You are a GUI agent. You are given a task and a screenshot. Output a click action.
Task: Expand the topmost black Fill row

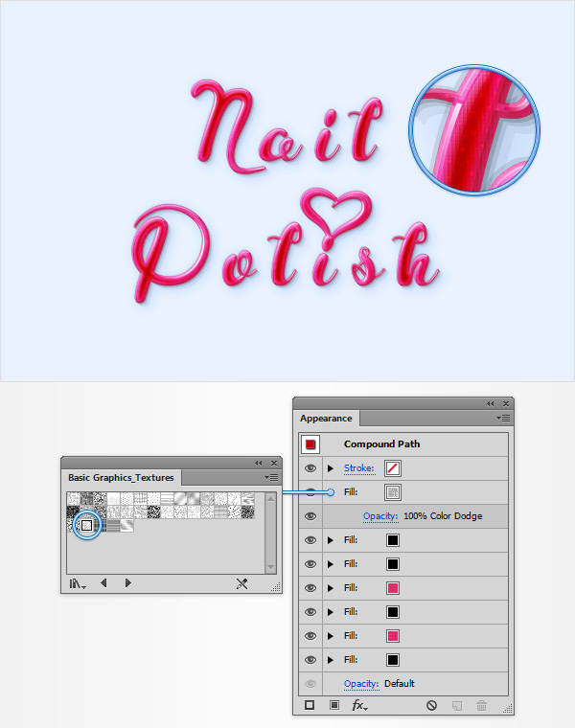click(x=331, y=540)
